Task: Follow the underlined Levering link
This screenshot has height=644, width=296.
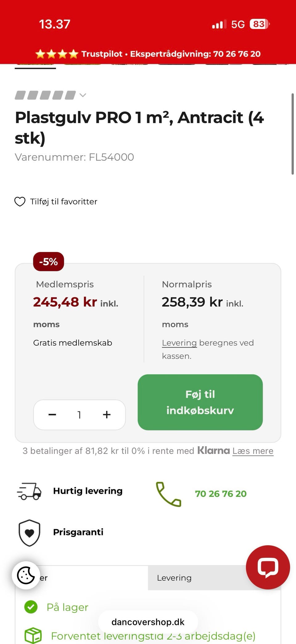Action: point(179,343)
